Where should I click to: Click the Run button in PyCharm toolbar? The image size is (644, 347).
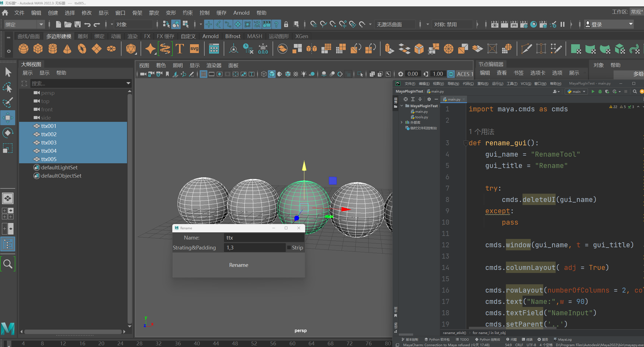(593, 91)
